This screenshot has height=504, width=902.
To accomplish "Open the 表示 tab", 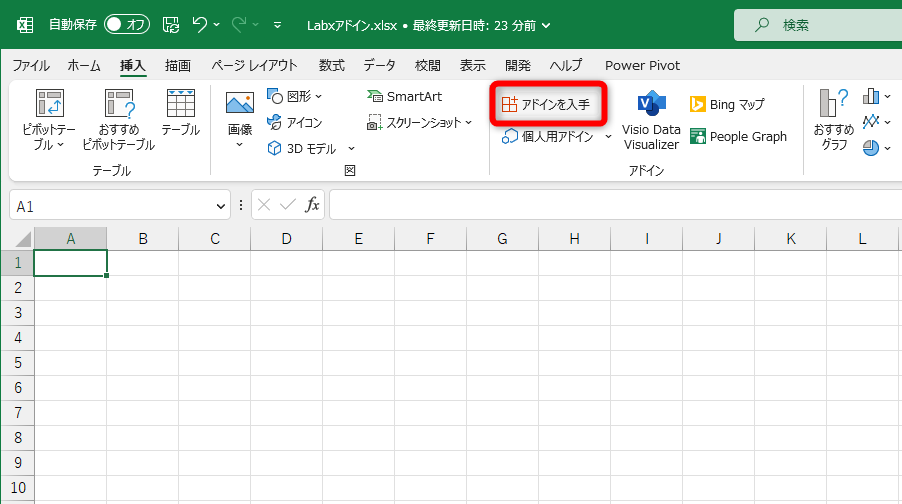I will 472,66.
